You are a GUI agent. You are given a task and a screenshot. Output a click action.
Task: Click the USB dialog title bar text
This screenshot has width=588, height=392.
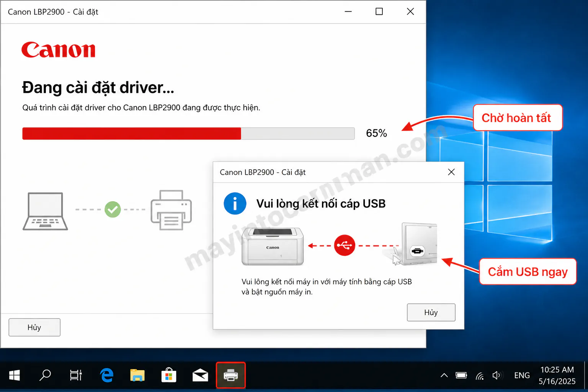[x=263, y=172]
